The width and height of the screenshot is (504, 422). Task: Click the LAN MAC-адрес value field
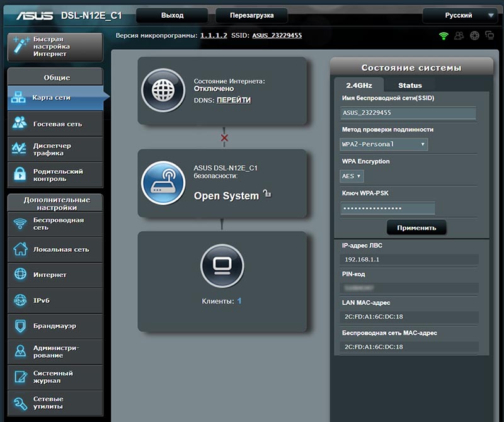409,317
